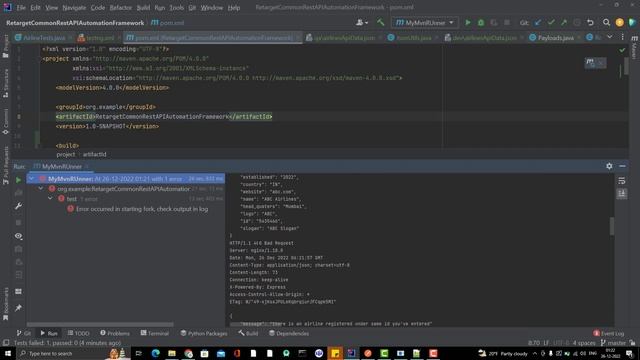Open the Git menu
The height and width of the screenshot is (360, 640).
192,8
